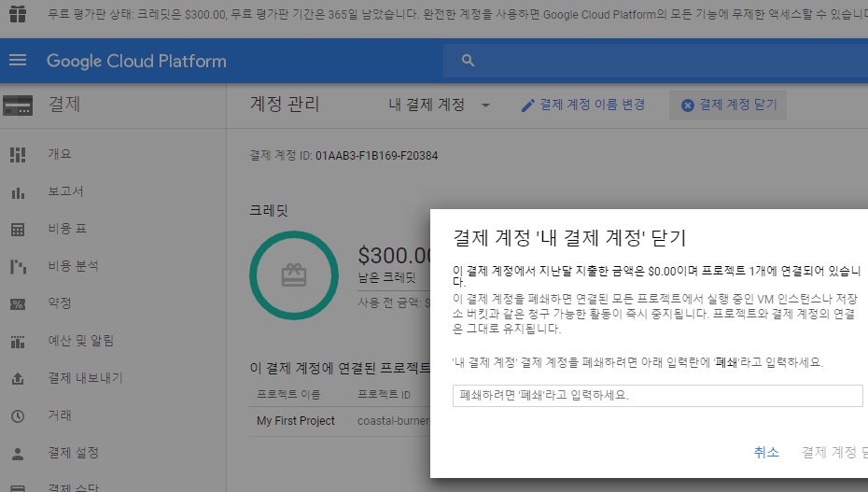This screenshot has width=868, height=492.
Task: Click the X circle close-account icon
Action: pos(688,105)
